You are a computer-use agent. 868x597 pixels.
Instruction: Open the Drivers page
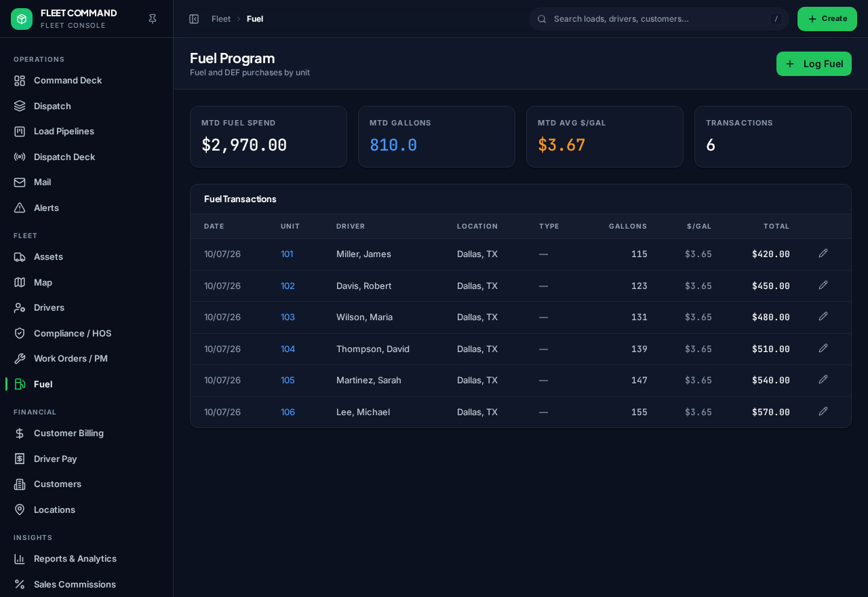point(87,308)
